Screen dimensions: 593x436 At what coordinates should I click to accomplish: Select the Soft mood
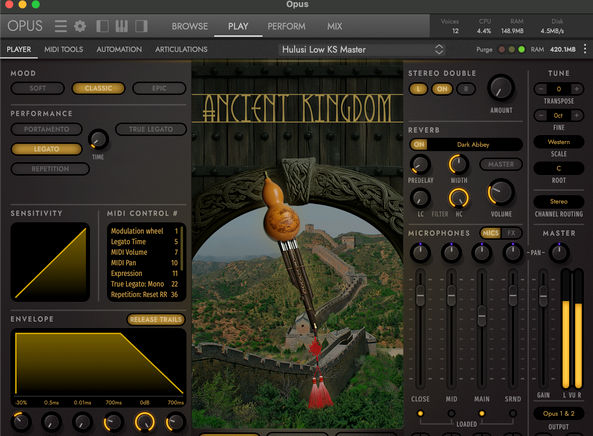(x=38, y=88)
